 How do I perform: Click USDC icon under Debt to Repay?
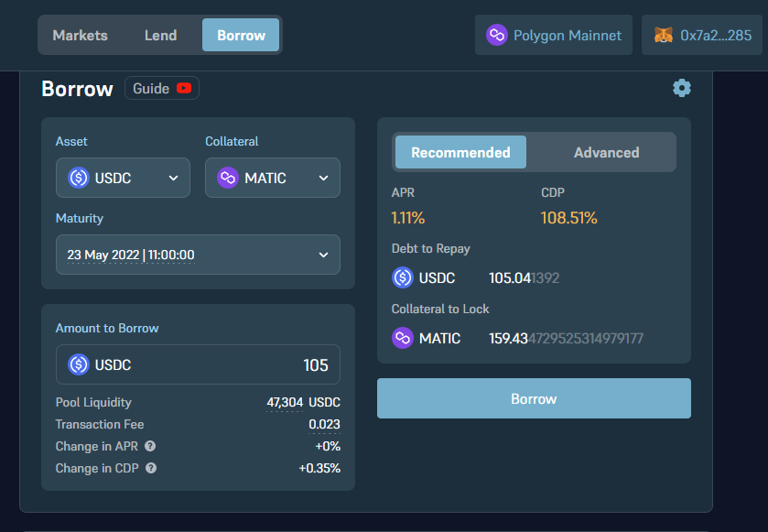pyautogui.click(x=403, y=277)
